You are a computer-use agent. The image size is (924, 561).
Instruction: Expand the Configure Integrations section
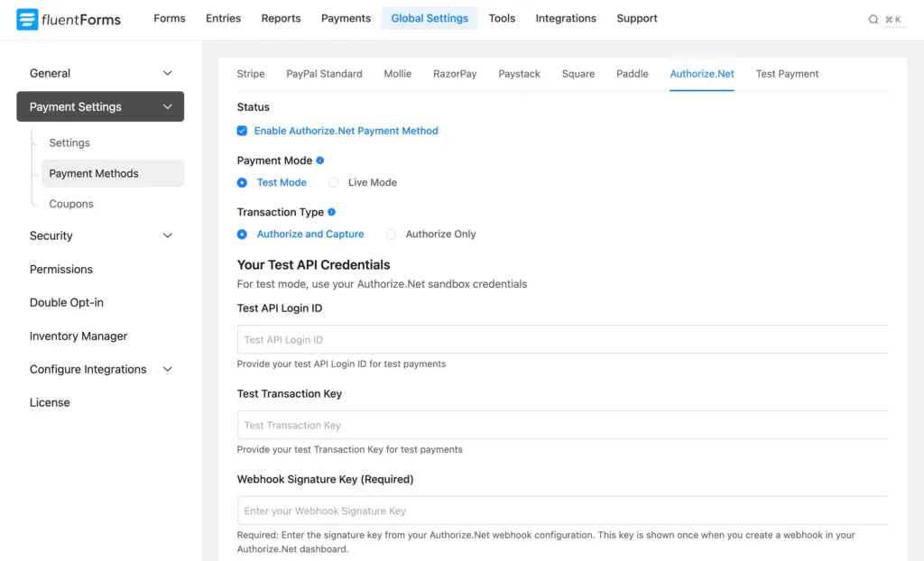(167, 369)
